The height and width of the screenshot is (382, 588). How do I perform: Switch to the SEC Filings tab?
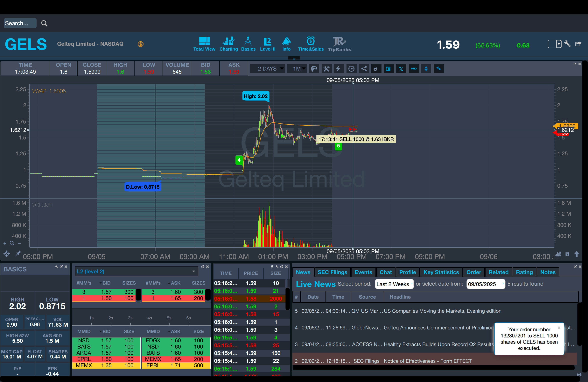[332, 272]
